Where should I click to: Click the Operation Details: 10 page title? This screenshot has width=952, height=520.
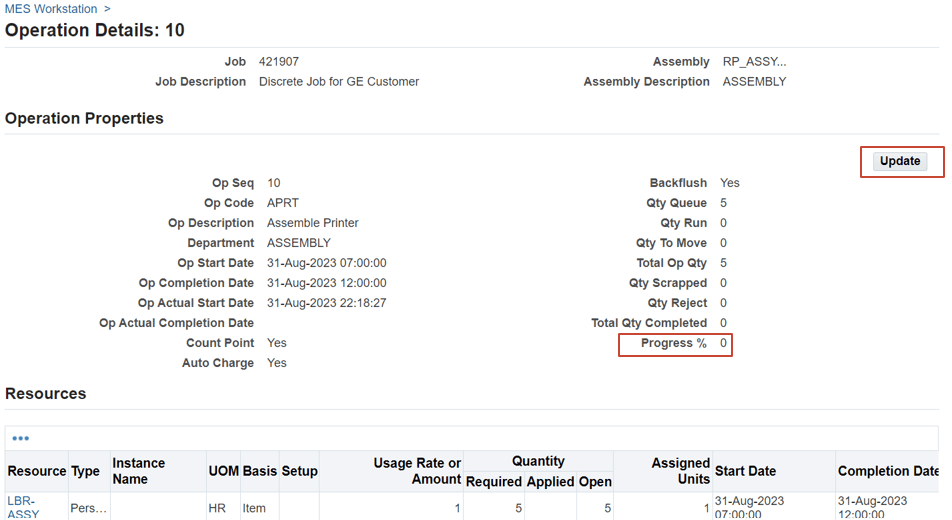pyautogui.click(x=95, y=30)
